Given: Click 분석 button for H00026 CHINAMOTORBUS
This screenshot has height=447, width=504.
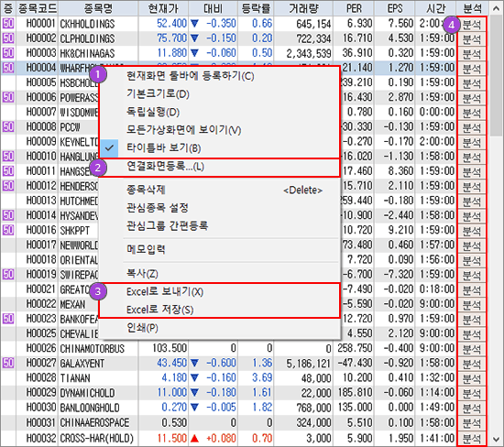Looking at the screenshot, I should [x=472, y=349].
